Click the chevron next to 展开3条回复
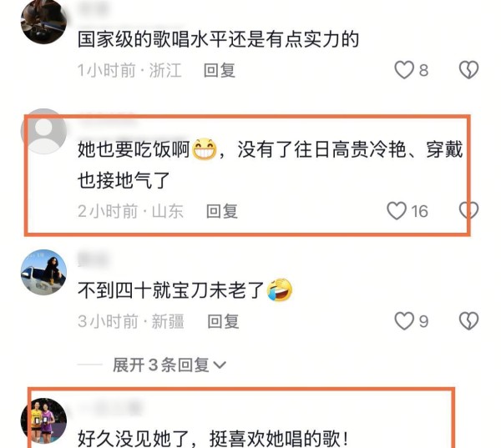The width and height of the screenshot is (501, 448). 220,365
